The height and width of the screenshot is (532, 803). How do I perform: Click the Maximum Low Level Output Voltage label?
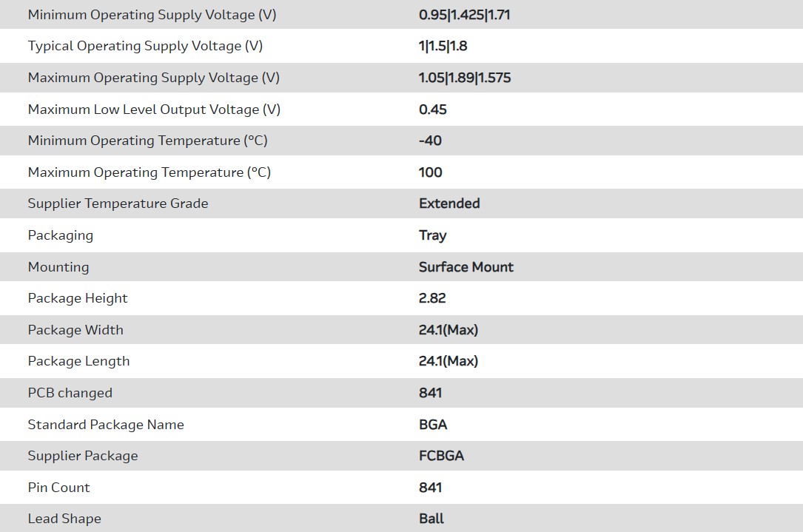(154, 110)
